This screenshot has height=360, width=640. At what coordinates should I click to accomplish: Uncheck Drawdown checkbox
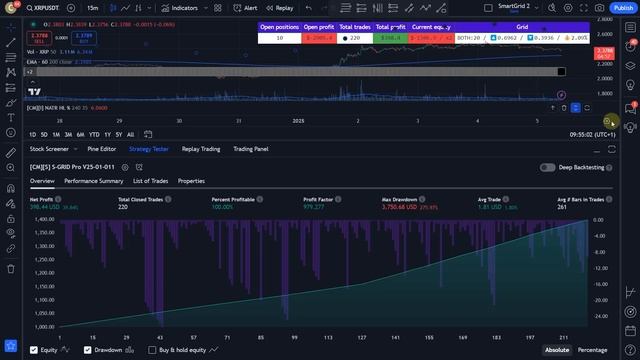coord(87,350)
